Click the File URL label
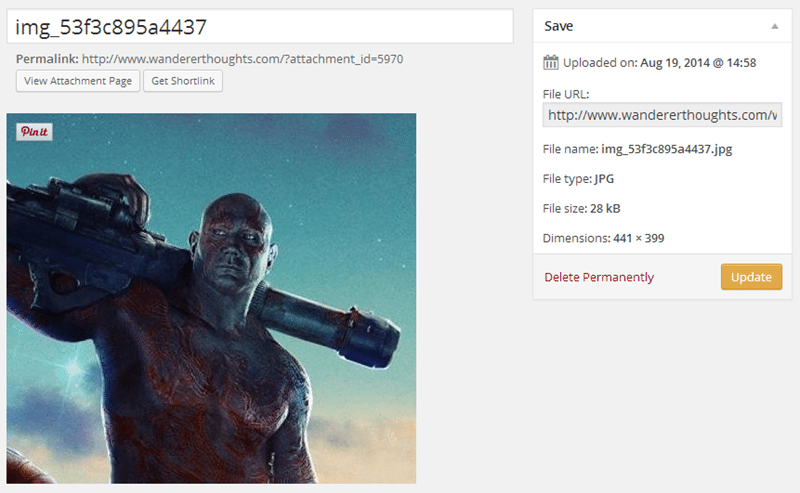Image resolution: width=800 pixels, height=493 pixels. pyautogui.click(x=566, y=94)
